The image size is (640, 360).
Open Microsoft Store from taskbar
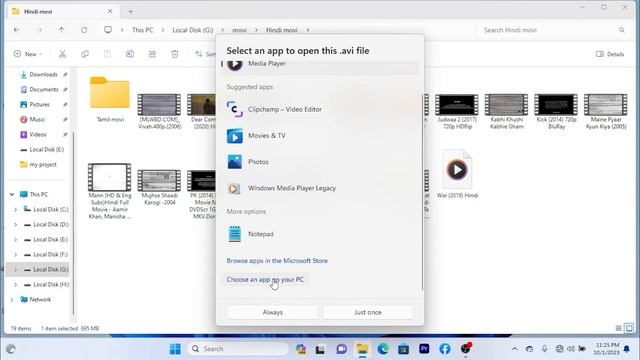pyautogui.click(x=404, y=349)
